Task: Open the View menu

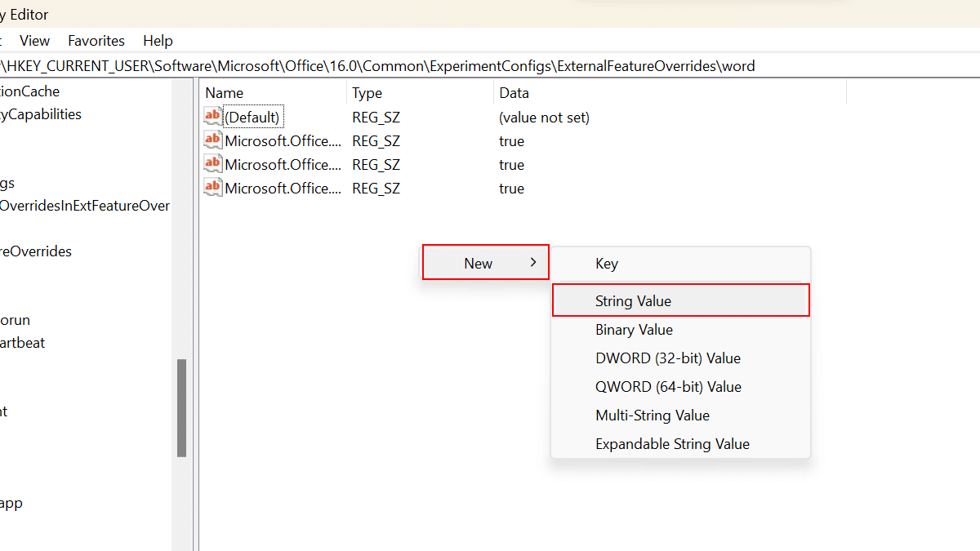Action: click(x=34, y=40)
